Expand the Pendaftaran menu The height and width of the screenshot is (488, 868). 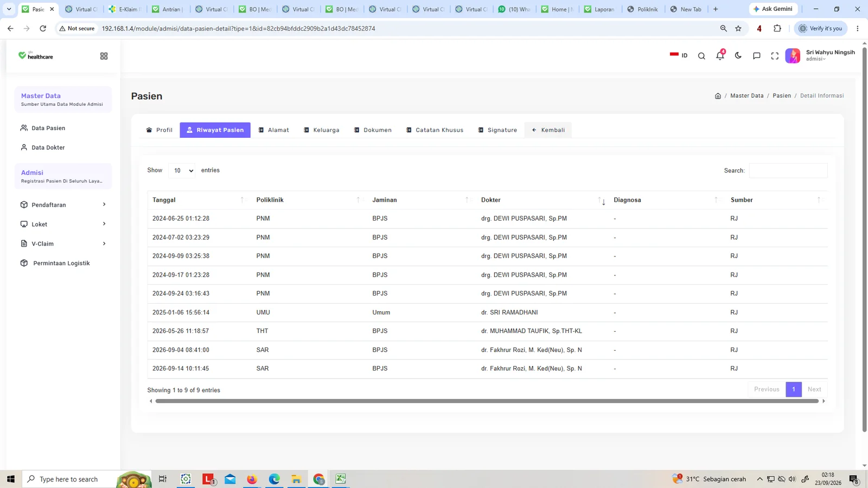pos(63,205)
